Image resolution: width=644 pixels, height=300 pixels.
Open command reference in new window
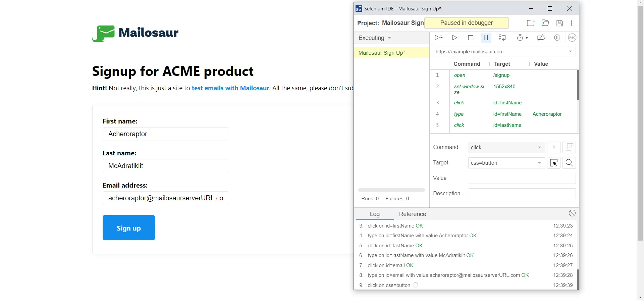pyautogui.click(x=569, y=147)
